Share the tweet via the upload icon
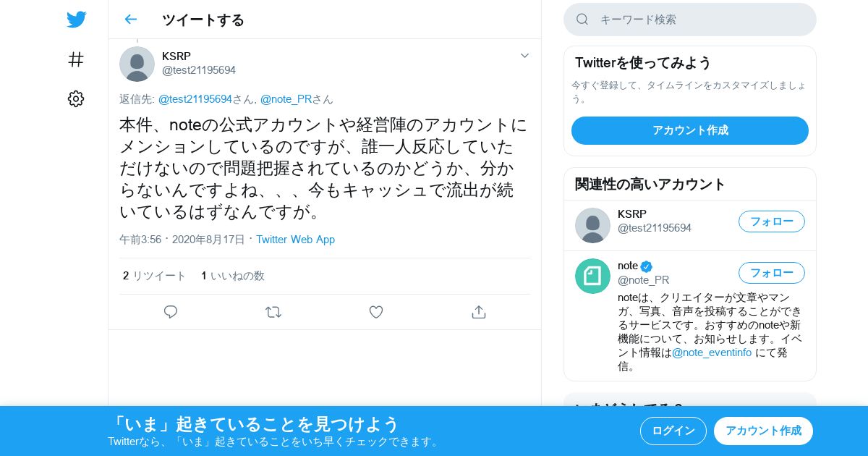This screenshot has height=456, width=868. click(x=478, y=312)
